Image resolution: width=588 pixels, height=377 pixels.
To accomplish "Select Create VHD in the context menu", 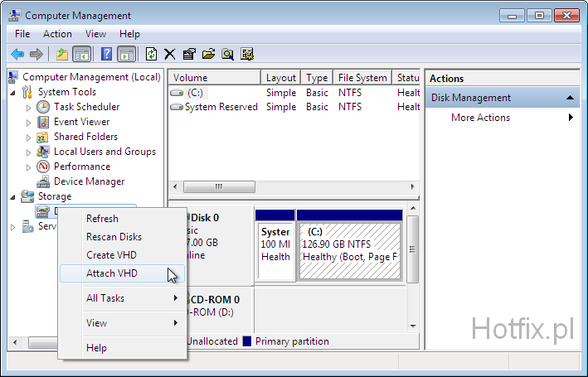I will coord(112,255).
